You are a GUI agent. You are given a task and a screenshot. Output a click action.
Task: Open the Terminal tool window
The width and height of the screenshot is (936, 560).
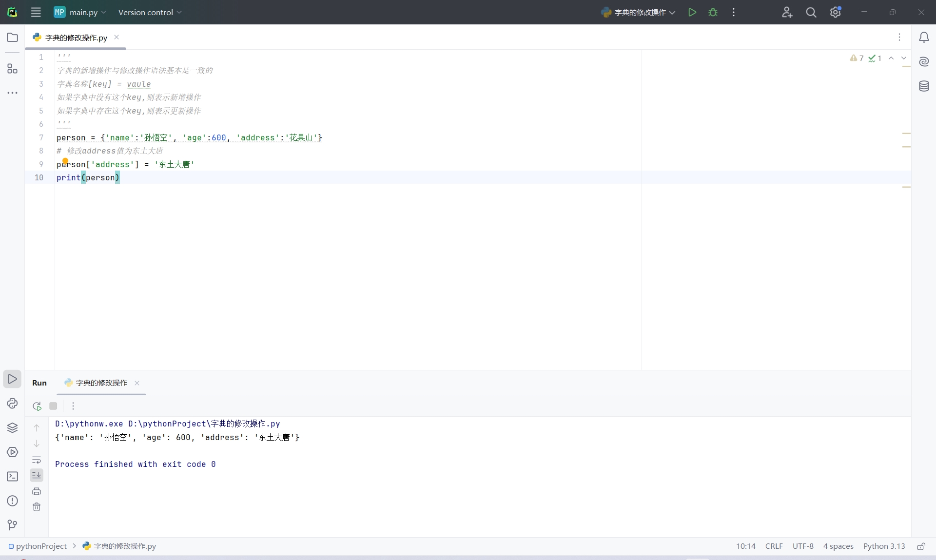(12, 476)
